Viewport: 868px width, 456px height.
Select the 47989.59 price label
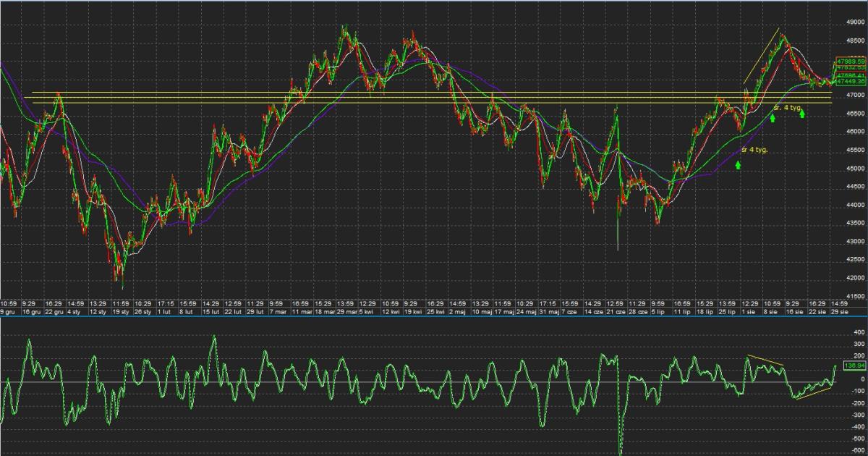(x=850, y=61)
